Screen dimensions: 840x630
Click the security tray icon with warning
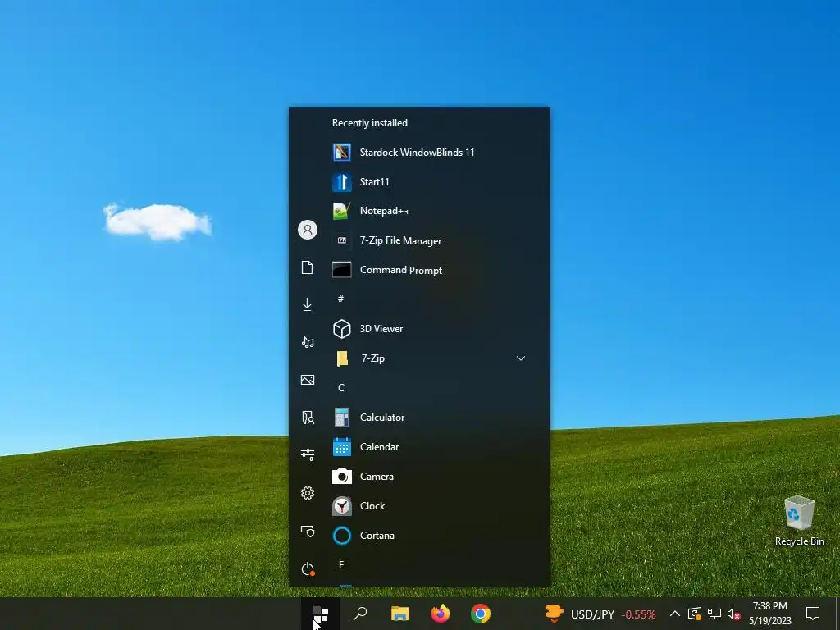point(695,614)
